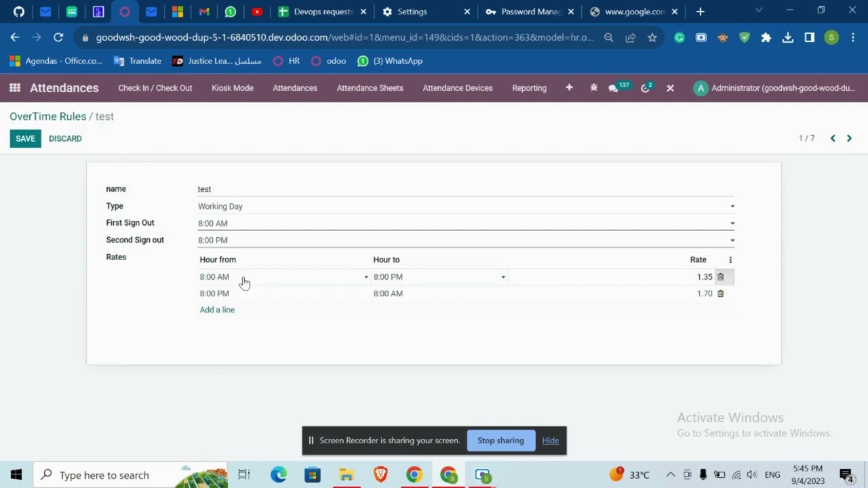Open Chrome downloads icon
This screenshot has width=868, height=488.
[788, 38]
